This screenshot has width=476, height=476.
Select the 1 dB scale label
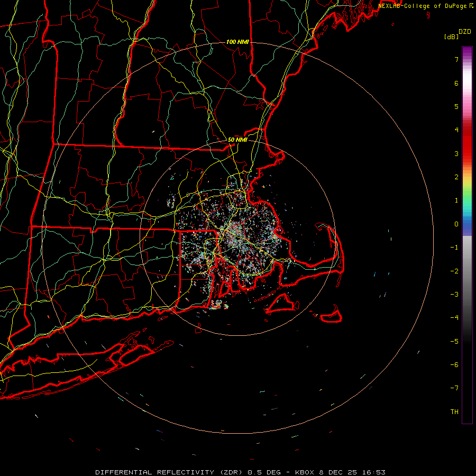456,200
